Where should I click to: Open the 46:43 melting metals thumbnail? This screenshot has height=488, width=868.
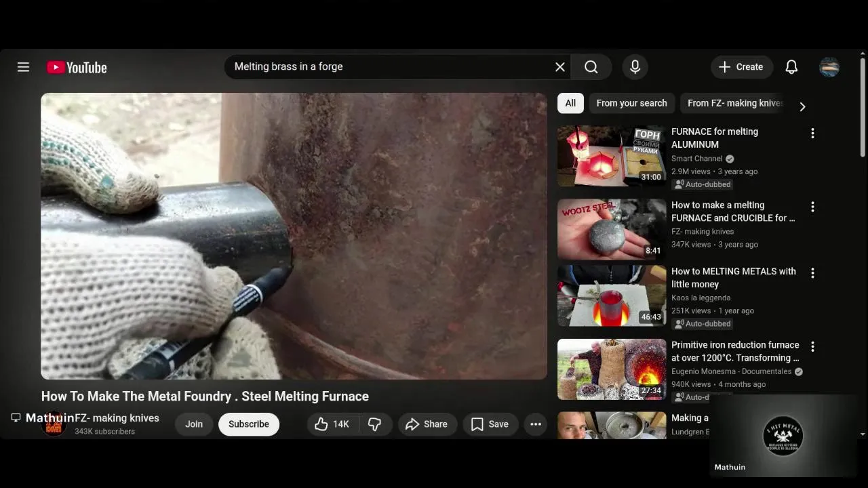click(x=612, y=296)
